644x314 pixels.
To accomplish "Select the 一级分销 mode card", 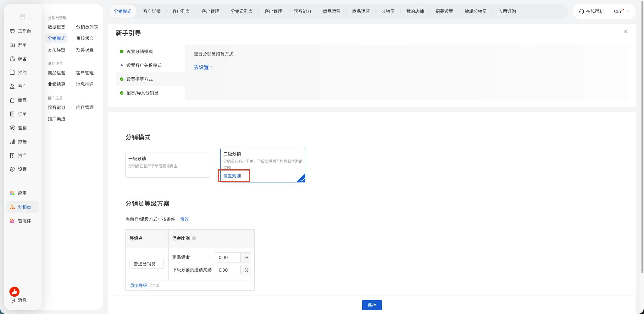I will [x=168, y=165].
